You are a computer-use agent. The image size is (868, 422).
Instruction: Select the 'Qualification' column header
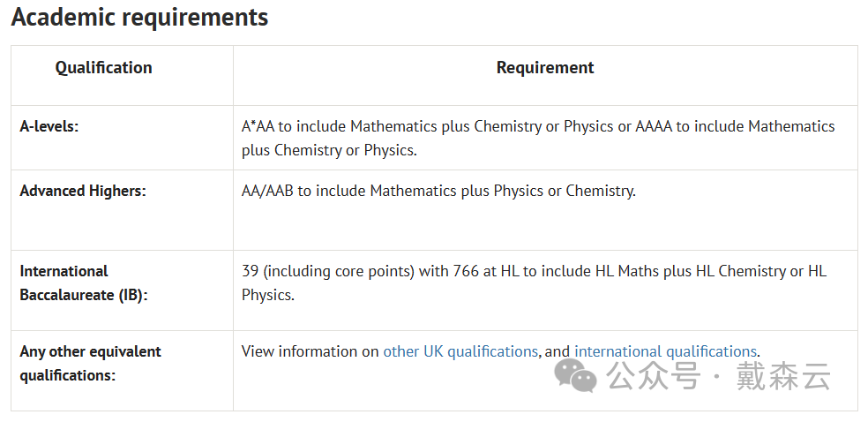tap(103, 68)
